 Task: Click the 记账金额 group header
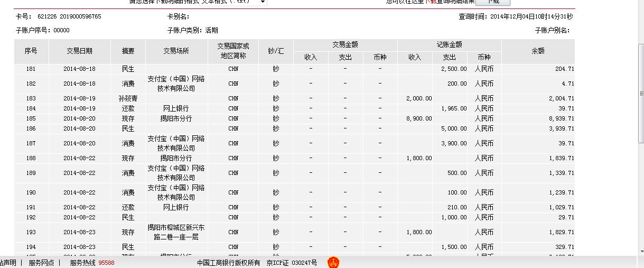coord(449,45)
